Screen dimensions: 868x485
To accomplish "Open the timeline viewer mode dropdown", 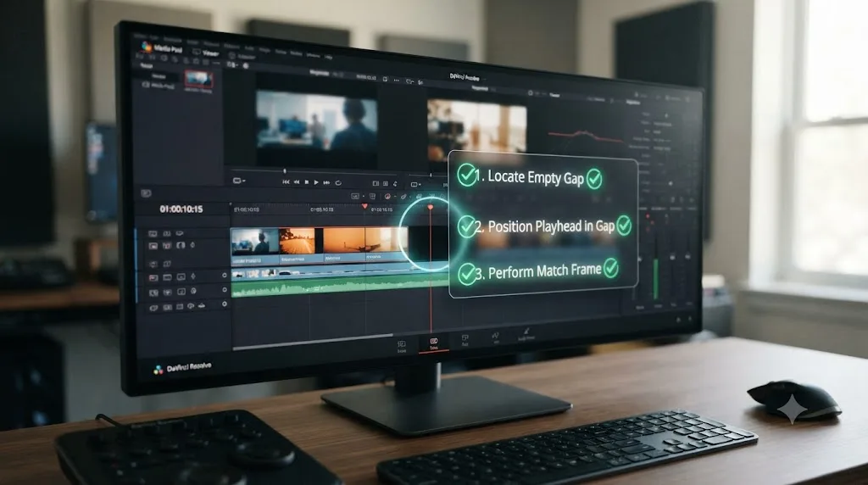I will pos(415,184).
